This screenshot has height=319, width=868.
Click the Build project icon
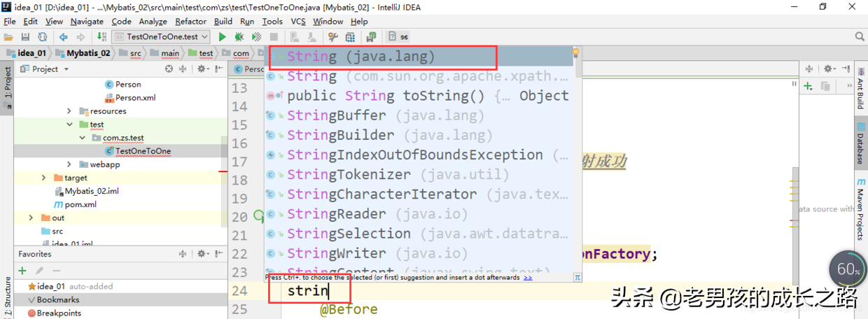101,37
